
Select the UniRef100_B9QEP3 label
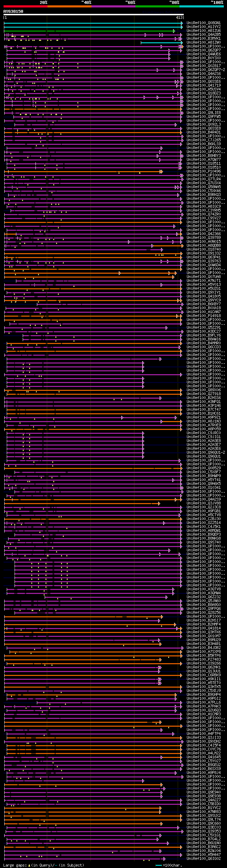(204, 535)
